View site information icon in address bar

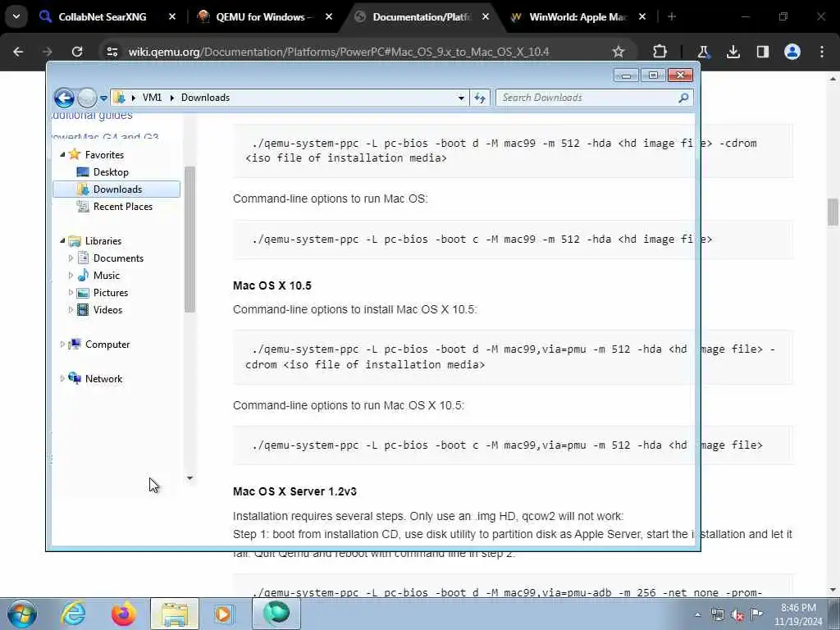[x=112, y=52]
